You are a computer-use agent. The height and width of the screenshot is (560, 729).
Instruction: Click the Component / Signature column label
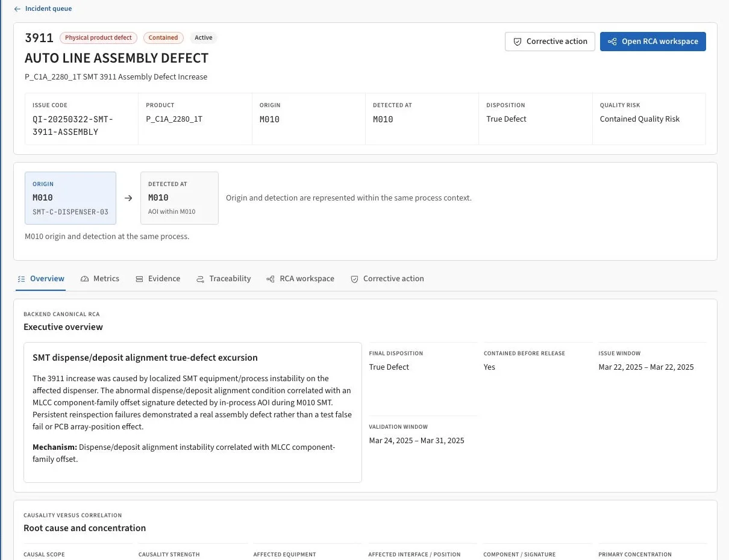[519, 555]
